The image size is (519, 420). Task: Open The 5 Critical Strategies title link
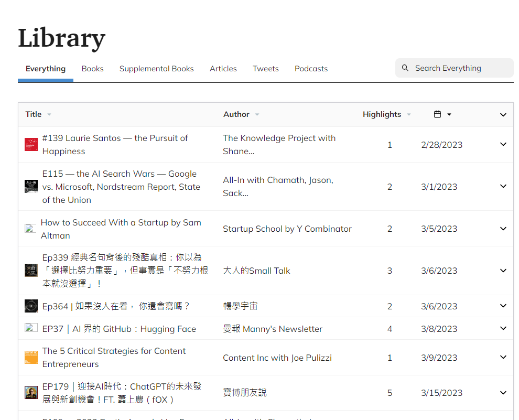pyautogui.click(x=114, y=357)
